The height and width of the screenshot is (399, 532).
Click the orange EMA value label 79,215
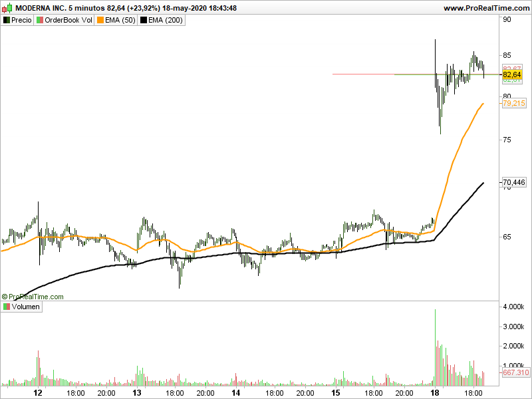514,103
